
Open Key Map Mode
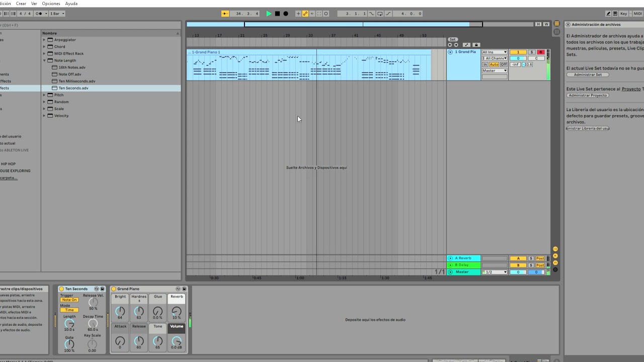point(624,14)
